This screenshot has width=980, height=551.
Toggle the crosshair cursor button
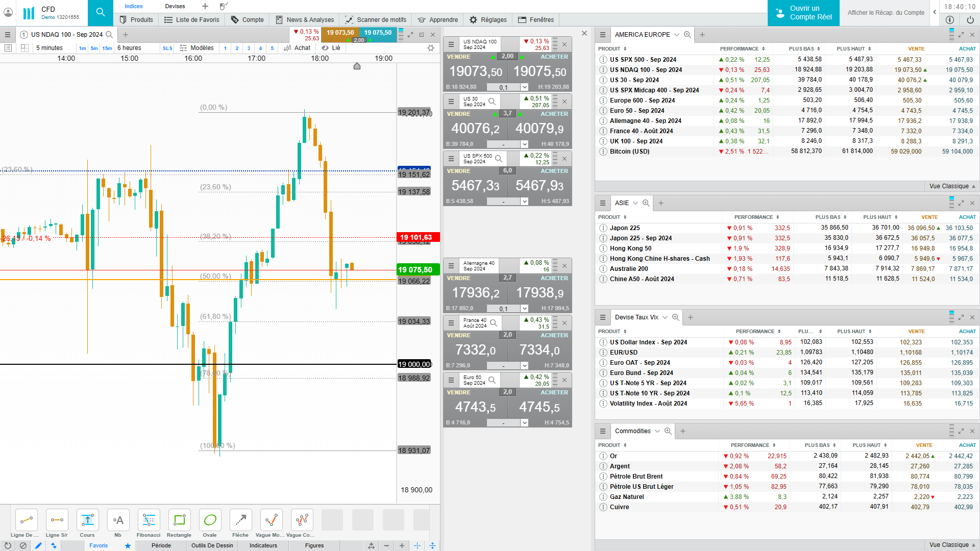pyautogui.click(x=417, y=546)
